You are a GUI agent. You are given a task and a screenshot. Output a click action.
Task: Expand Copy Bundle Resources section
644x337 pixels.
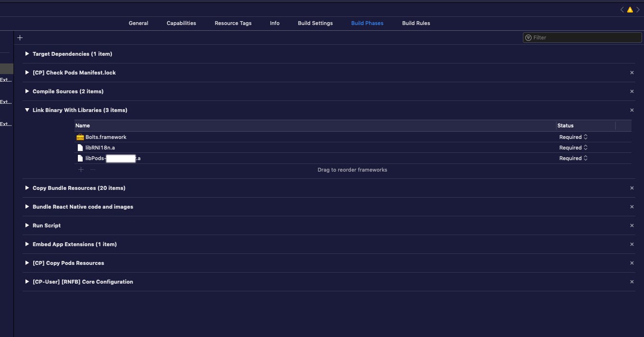27,188
